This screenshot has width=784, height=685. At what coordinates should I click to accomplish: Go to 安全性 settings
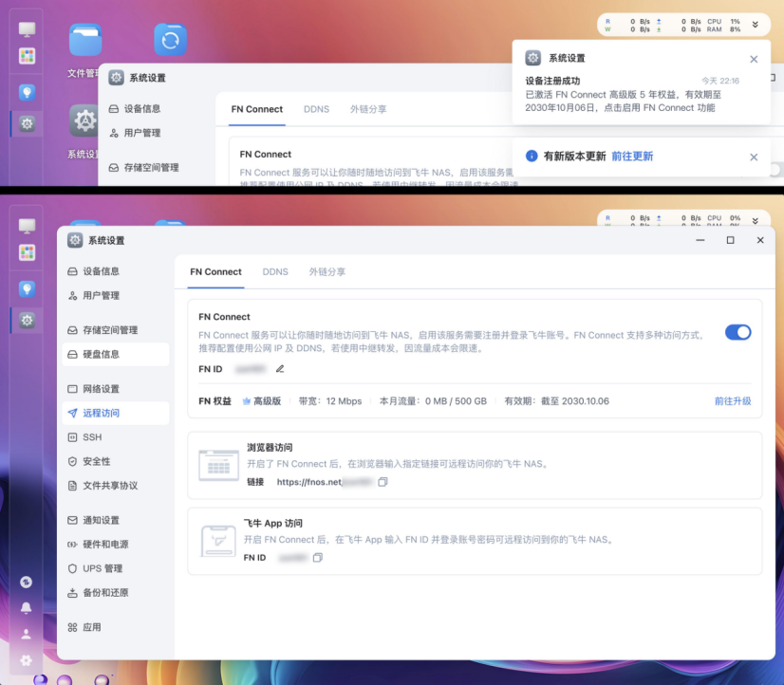[x=116, y=461]
